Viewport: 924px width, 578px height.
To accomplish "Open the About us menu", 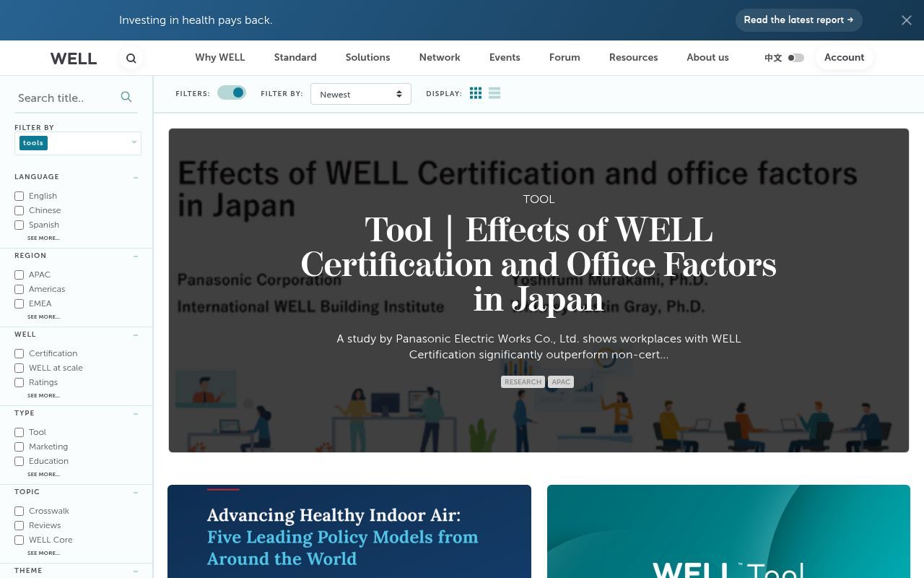I will coord(707,58).
